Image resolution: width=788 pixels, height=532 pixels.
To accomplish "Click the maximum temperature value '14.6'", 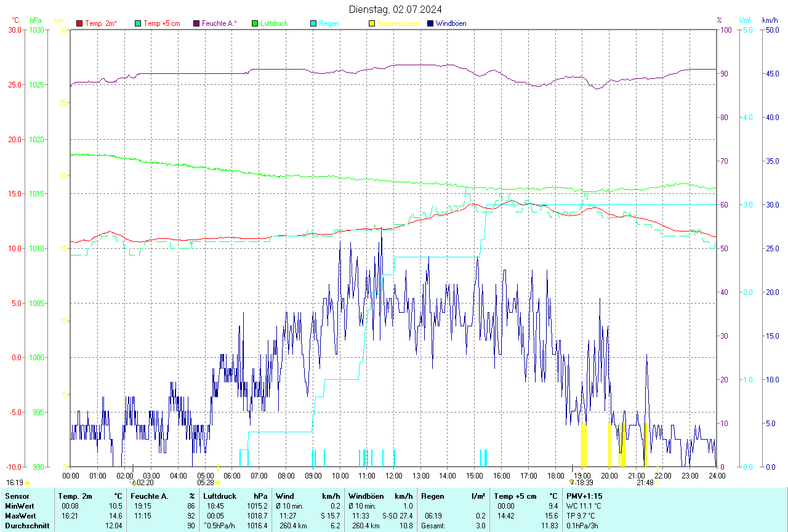I will click(x=116, y=515).
